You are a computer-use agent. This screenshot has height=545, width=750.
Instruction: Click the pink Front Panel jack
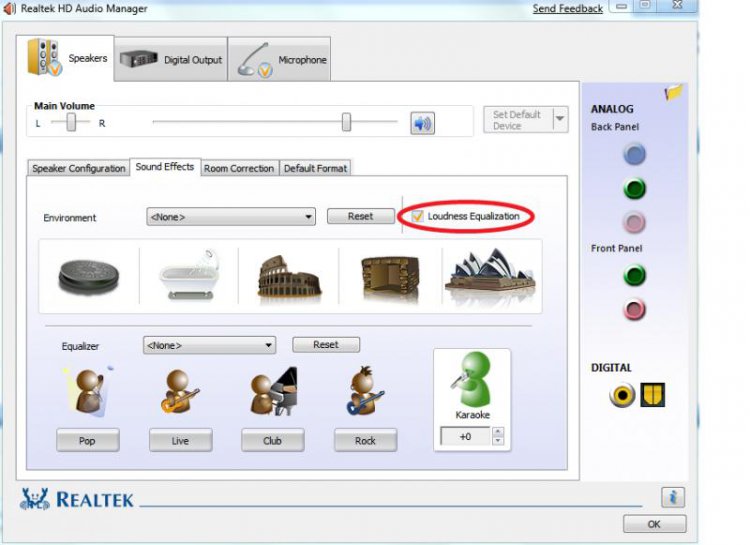[634, 310]
